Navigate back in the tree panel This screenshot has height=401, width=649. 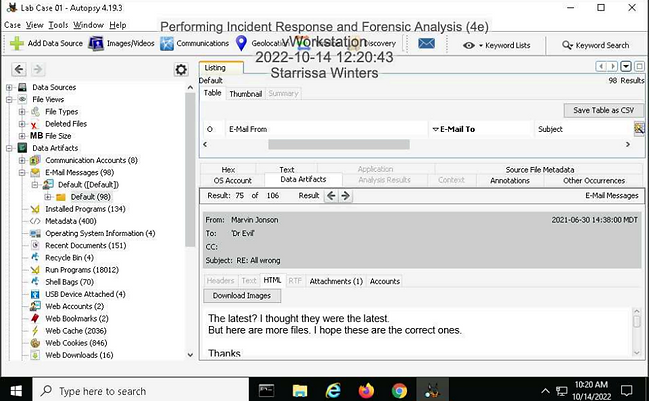point(19,69)
